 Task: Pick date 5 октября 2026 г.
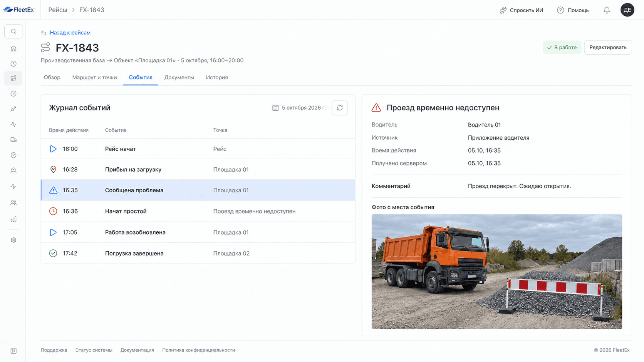304,108
